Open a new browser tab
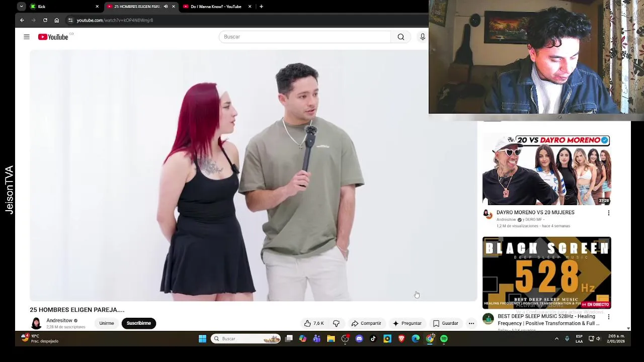This screenshot has width=644, height=362. 261,7
